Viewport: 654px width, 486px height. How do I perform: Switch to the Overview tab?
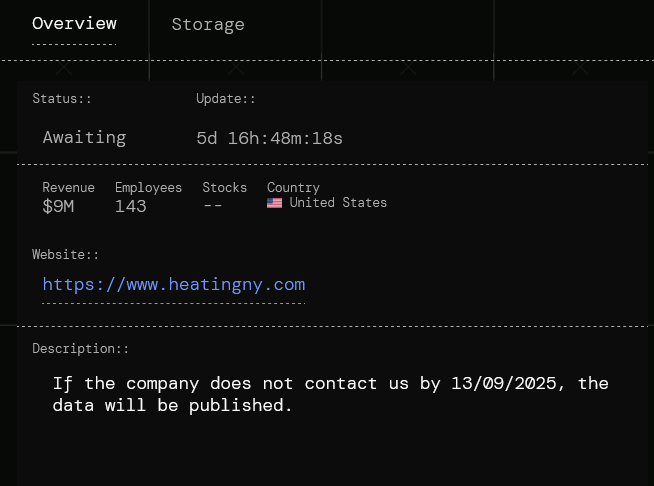point(74,23)
